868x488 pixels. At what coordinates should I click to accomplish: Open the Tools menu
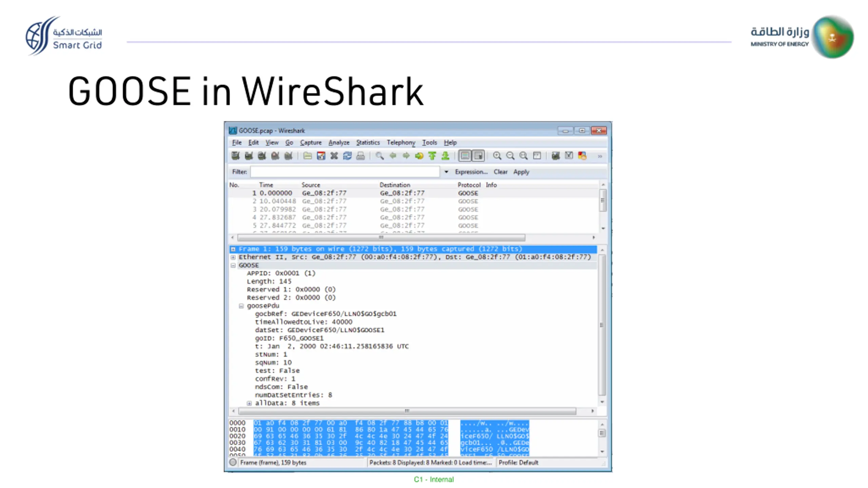pyautogui.click(x=429, y=143)
